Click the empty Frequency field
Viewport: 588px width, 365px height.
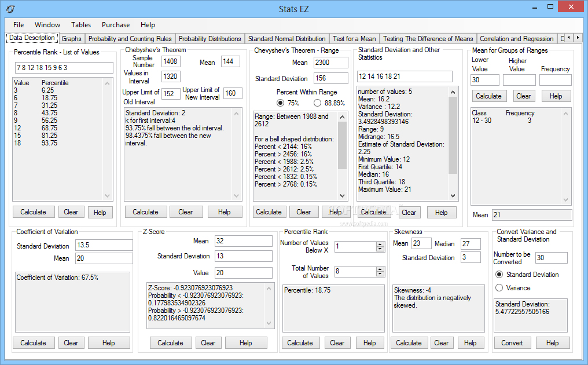pos(556,80)
